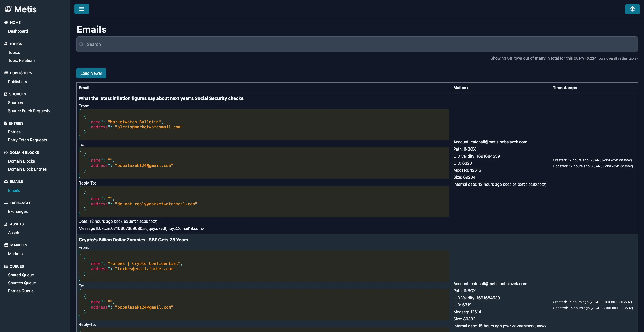Click the Exchanges arrows icon
The image size is (644, 332).
pyautogui.click(x=6, y=203)
